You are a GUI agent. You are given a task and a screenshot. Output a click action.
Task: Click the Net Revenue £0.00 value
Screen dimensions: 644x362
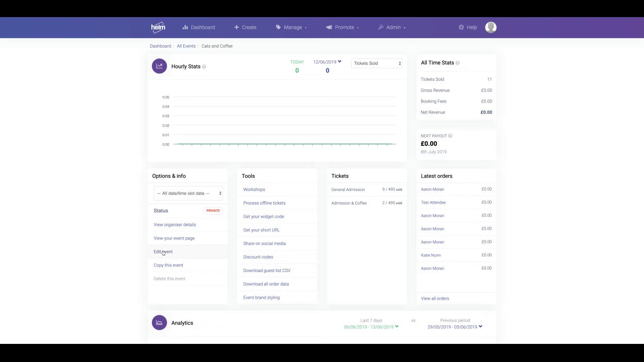click(x=487, y=113)
